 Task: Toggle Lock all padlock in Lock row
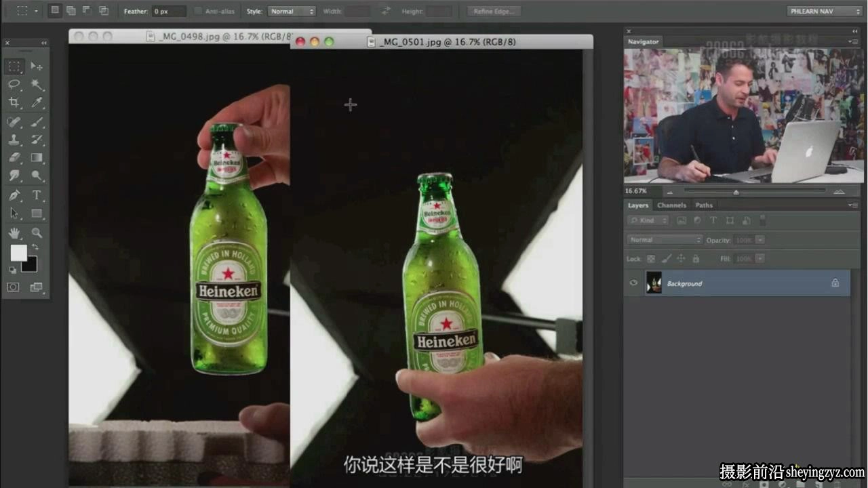tap(695, 259)
